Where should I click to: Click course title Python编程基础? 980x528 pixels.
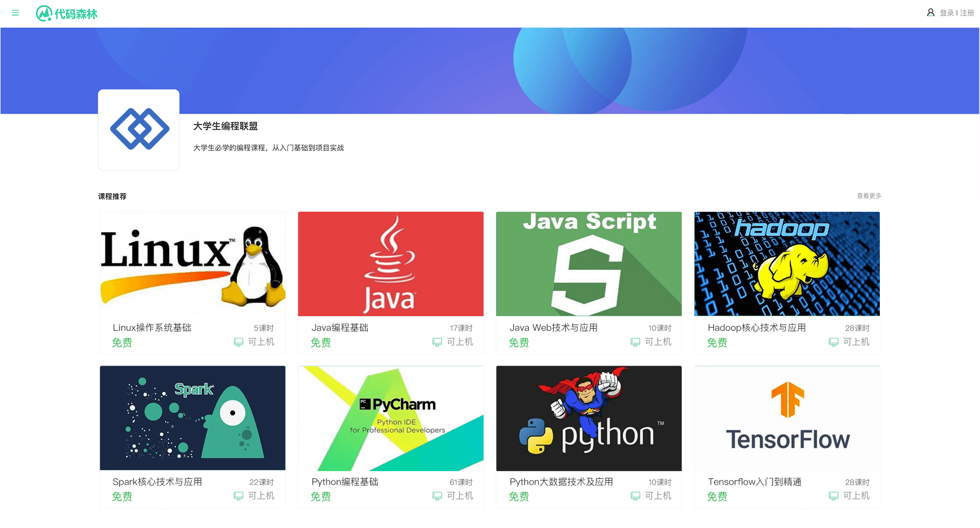point(345,482)
